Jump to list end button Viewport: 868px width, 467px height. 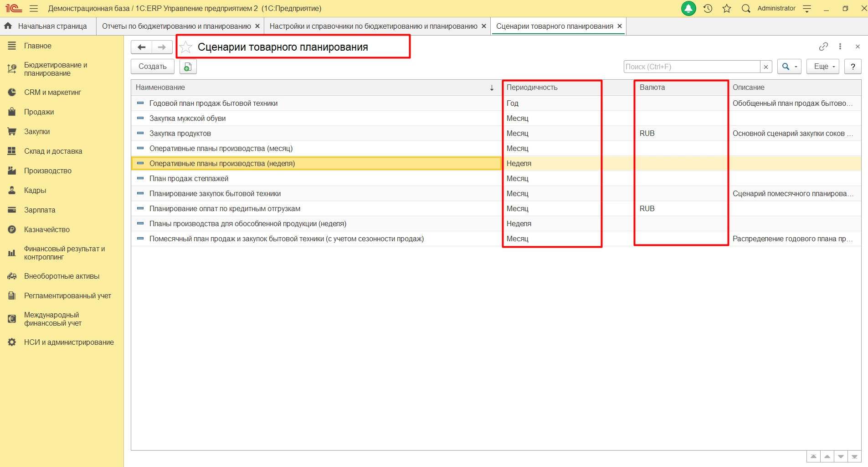tap(854, 457)
